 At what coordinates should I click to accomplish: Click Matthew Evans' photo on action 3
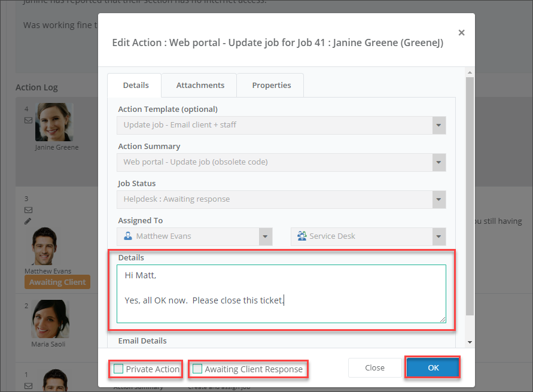(44, 246)
